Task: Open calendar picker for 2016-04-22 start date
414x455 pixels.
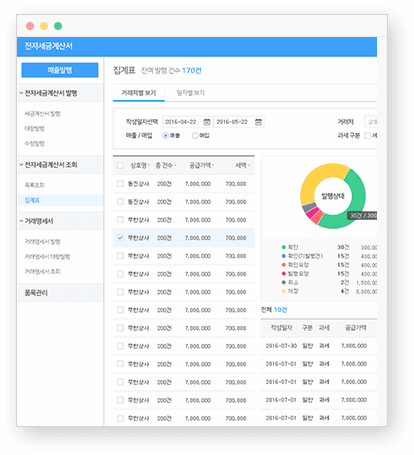Action: pos(207,122)
